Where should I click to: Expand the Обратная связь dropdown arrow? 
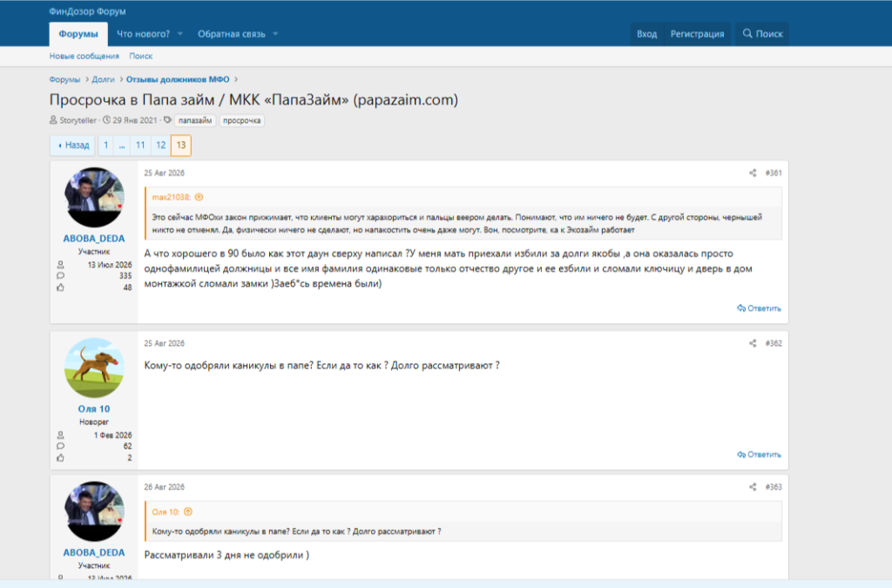(x=275, y=34)
